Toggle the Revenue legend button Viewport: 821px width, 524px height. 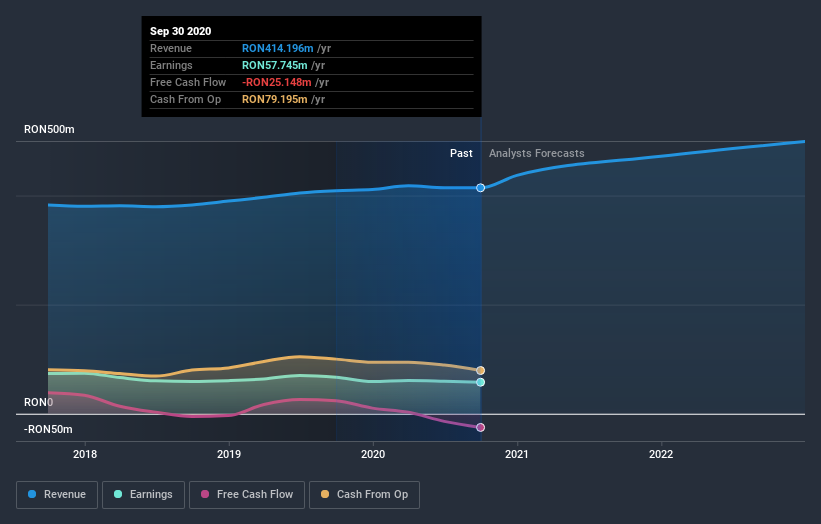point(57,495)
